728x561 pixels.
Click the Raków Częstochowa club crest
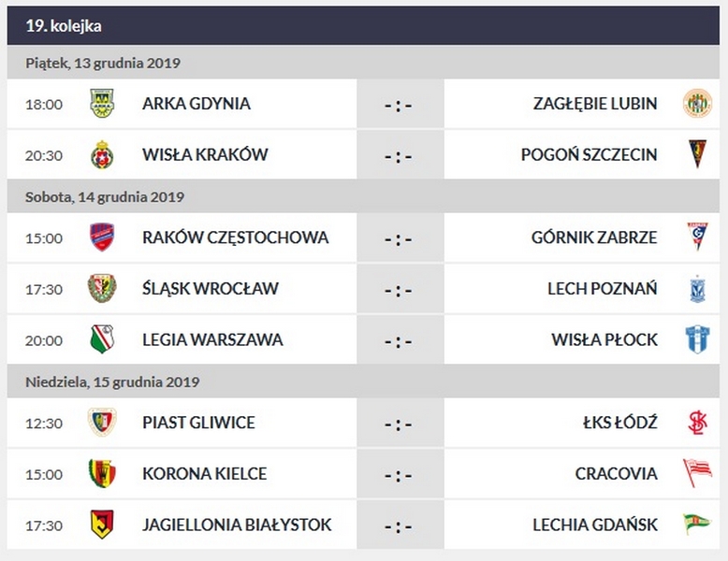click(x=102, y=237)
